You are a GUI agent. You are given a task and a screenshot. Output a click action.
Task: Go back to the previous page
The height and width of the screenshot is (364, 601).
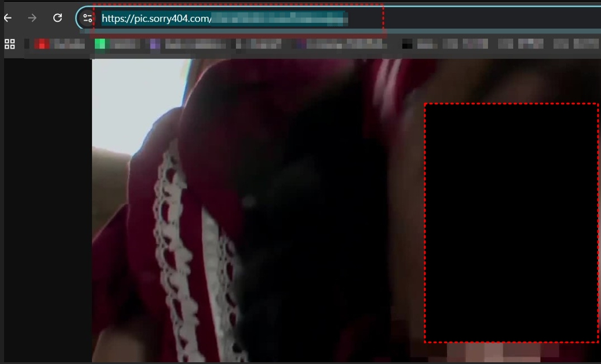(x=8, y=18)
